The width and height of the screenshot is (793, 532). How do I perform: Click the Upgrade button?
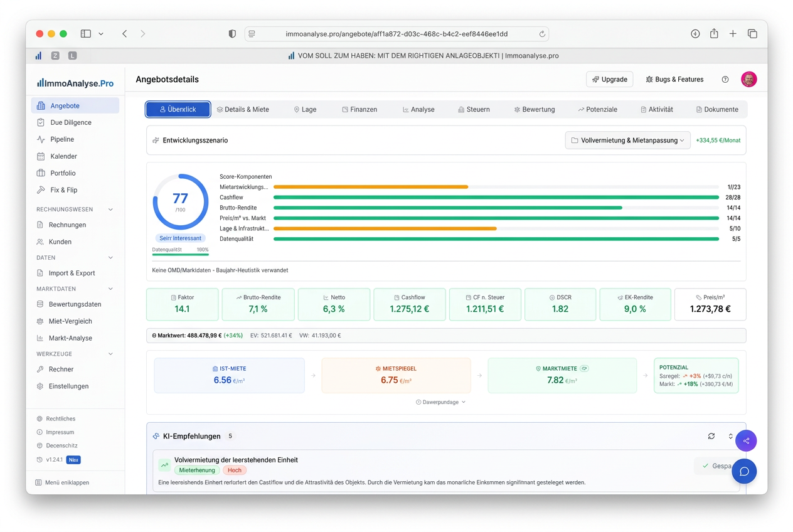(x=609, y=80)
